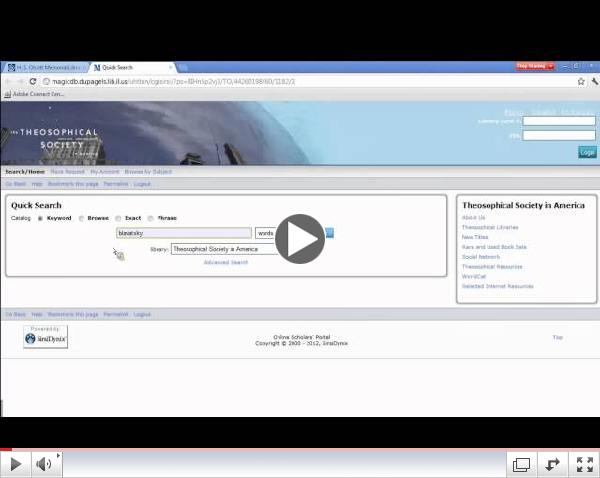The height and width of the screenshot is (478, 600).
Task: Close the Quick Search browser tab
Action: click(171, 68)
